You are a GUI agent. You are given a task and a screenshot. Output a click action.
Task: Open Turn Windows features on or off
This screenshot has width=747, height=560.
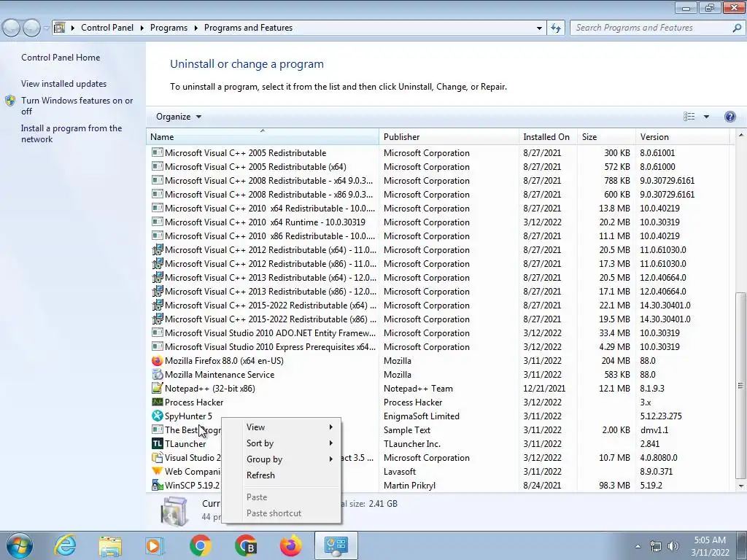click(77, 106)
